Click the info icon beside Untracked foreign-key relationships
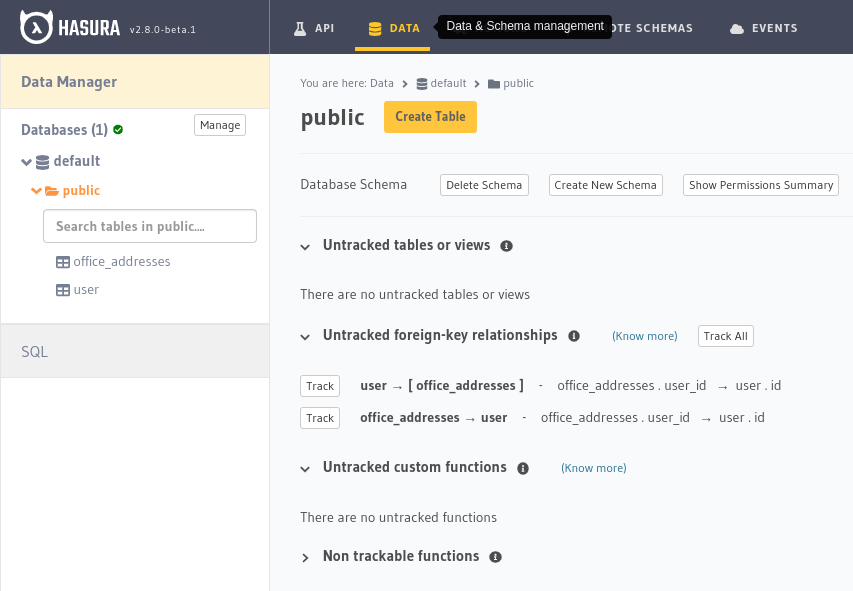Image resolution: width=853 pixels, height=591 pixels. 573,336
